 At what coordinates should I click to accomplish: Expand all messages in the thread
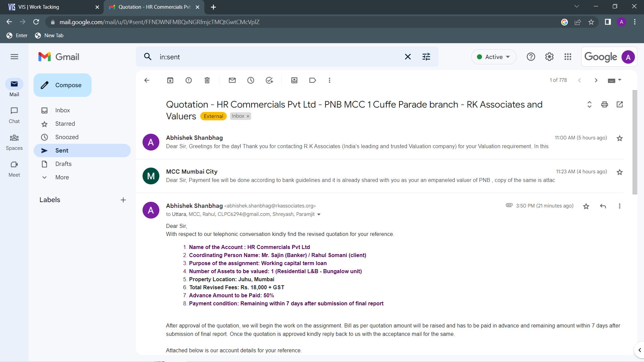coord(589,104)
